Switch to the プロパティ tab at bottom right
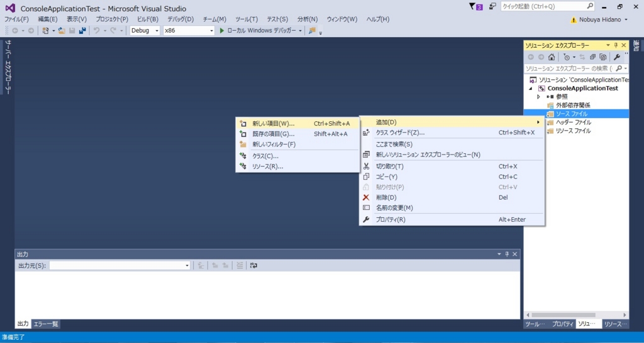This screenshot has width=644, height=343. (x=562, y=324)
